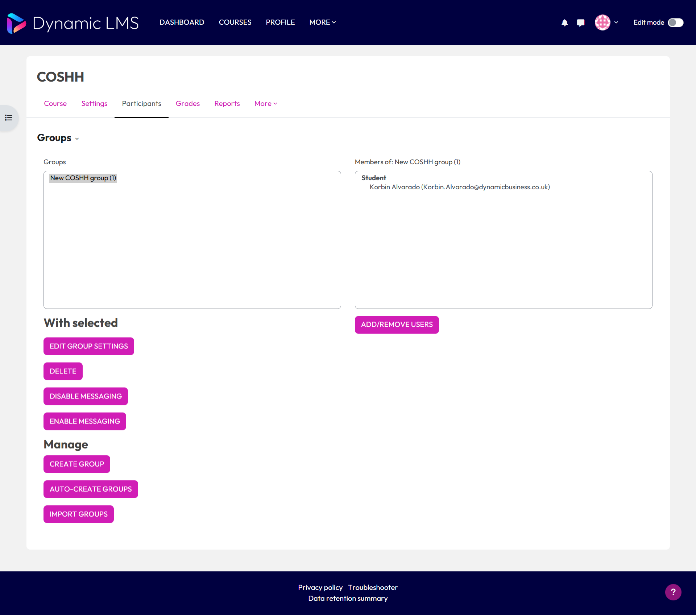Open the help question mark button
This screenshot has width=696, height=616.
673,592
